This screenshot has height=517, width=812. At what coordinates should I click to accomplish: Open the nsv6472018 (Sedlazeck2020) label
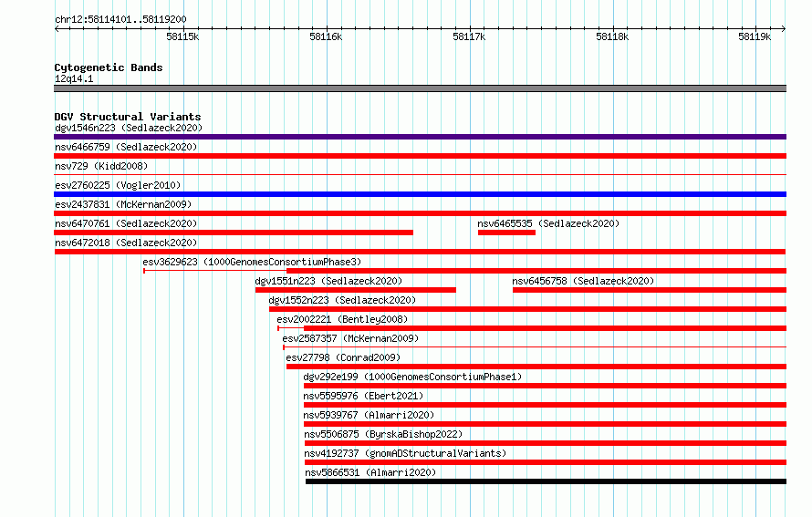pos(126,243)
